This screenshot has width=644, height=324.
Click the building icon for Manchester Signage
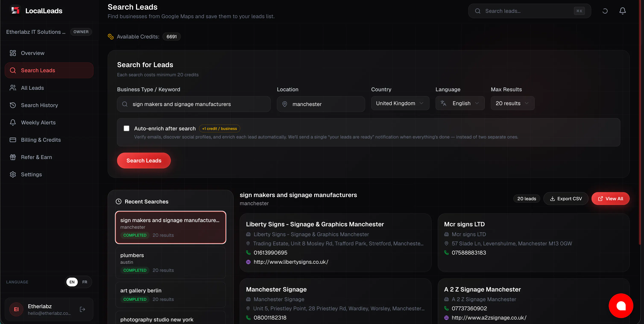pos(248,299)
